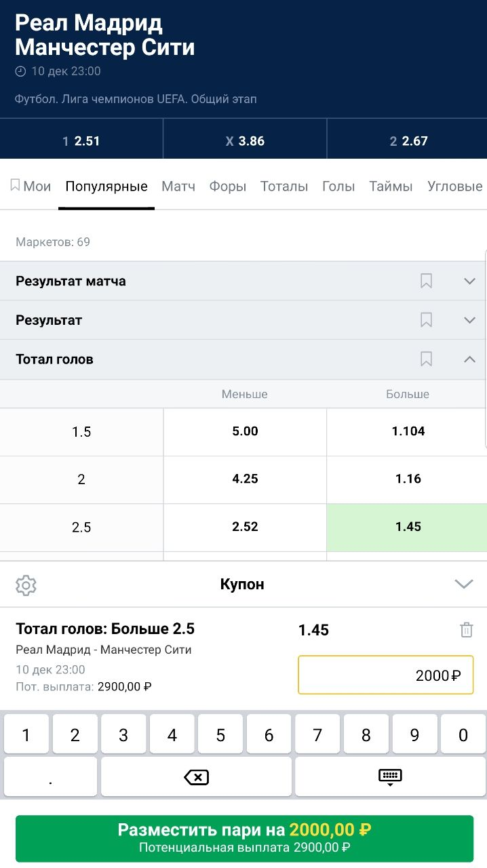Place bet with Разместить пари button
This screenshot has width=487, height=868.
point(244,838)
